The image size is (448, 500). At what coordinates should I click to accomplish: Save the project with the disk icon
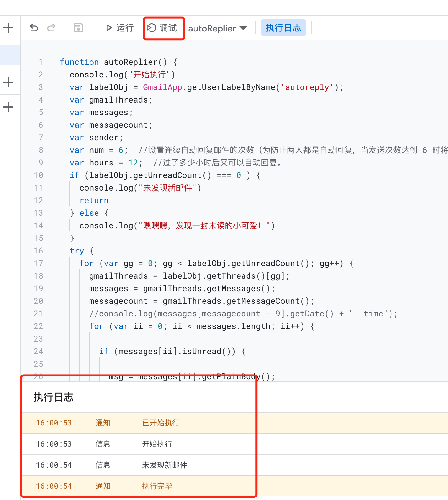78,28
